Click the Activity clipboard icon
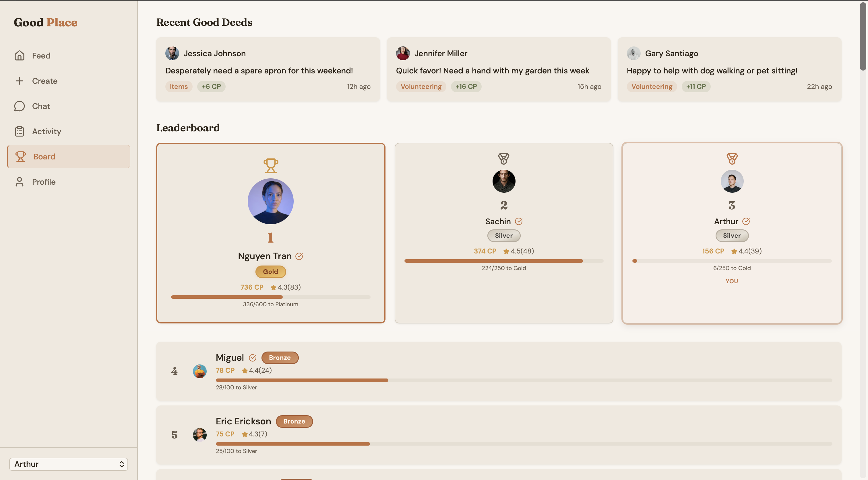This screenshot has width=868, height=480. [20, 131]
